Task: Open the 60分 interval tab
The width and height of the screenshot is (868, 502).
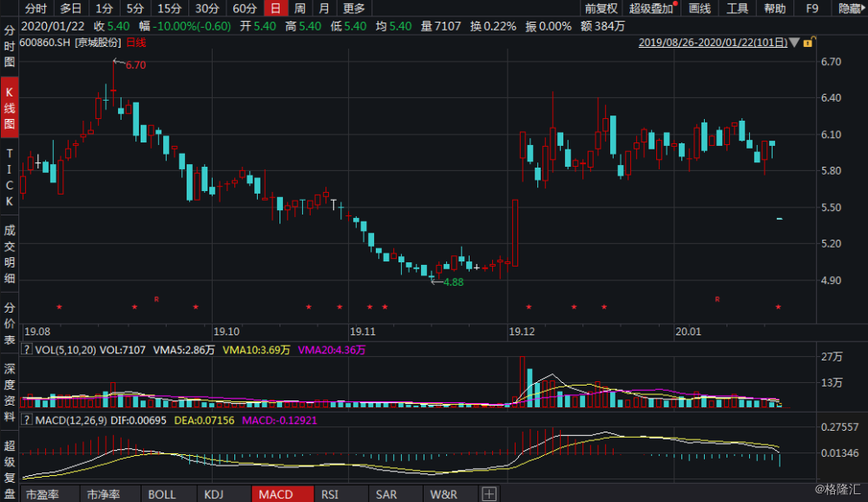Action: (x=244, y=9)
